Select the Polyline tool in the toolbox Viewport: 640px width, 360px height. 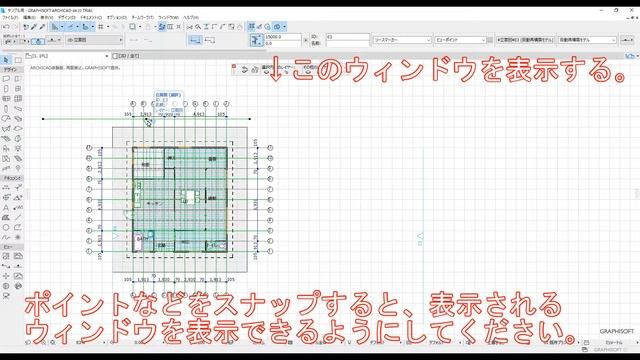pos(18,227)
